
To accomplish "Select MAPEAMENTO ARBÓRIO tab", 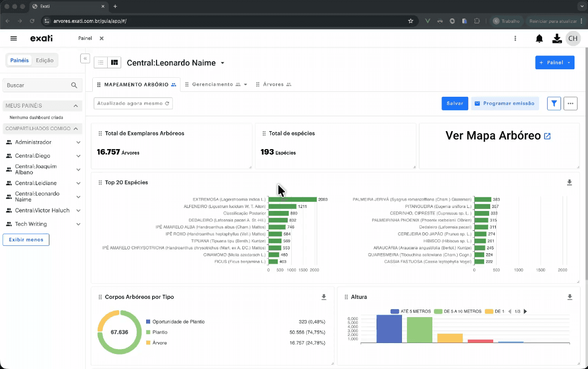I will click(x=137, y=85).
